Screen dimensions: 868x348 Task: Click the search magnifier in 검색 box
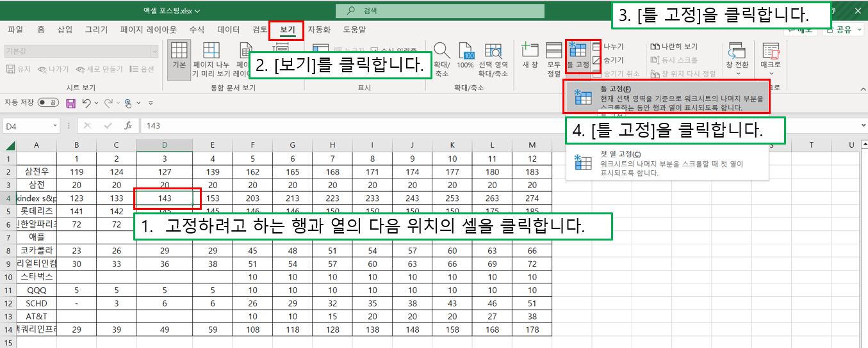click(x=350, y=10)
